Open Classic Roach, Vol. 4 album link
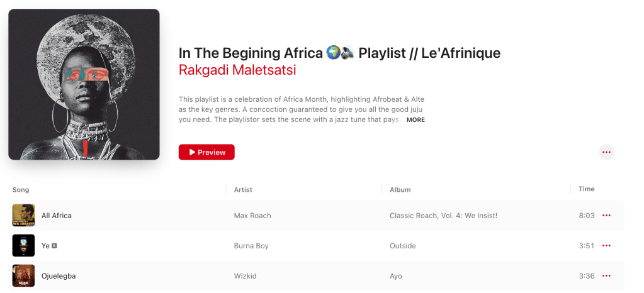 [x=443, y=216]
